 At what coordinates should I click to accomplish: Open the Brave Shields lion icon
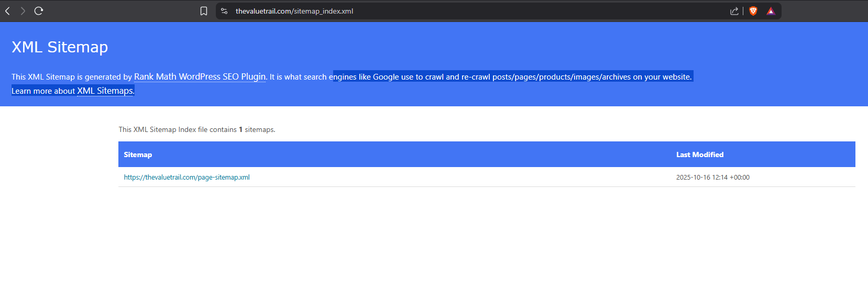pos(753,11)
